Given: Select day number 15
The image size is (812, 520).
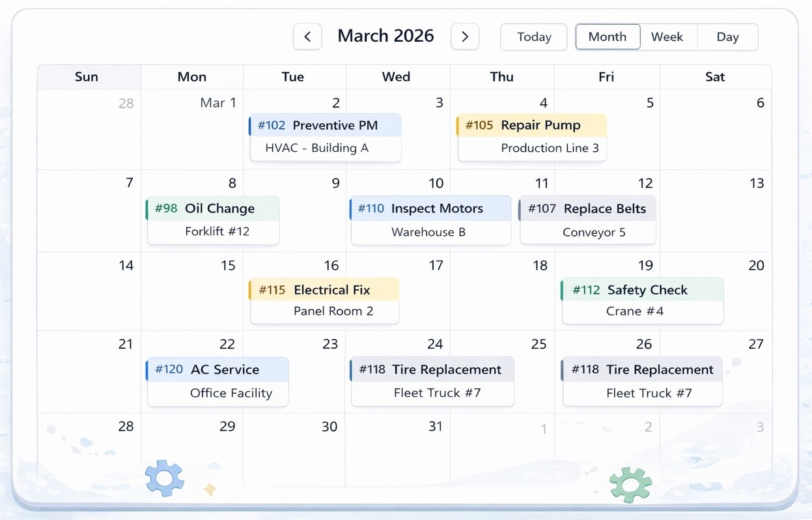Looking at the screenshot, I should pos(228,265).
